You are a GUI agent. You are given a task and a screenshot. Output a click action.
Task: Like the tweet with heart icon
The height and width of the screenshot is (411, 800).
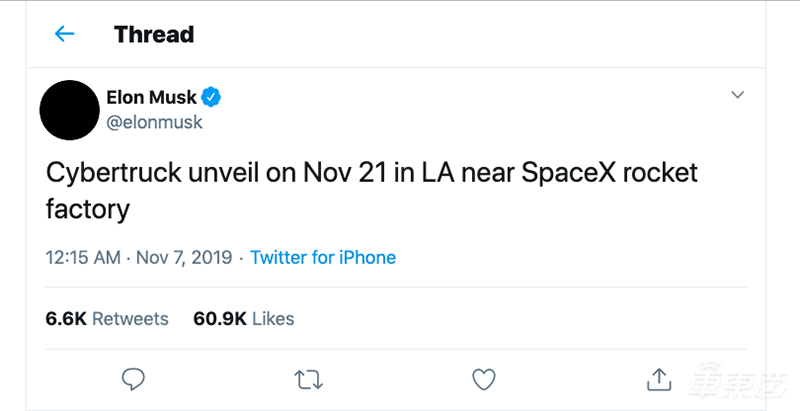point(484,379)
